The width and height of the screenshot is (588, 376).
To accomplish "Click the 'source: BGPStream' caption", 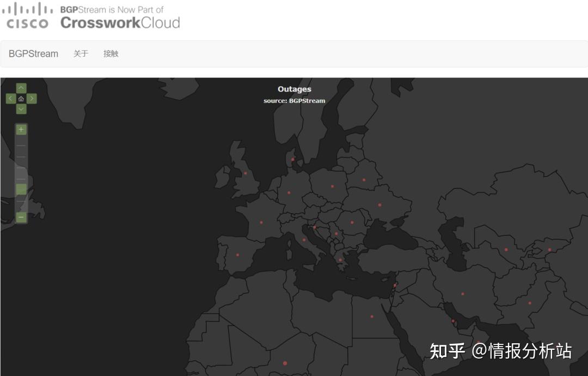I will tap(295, 101).
